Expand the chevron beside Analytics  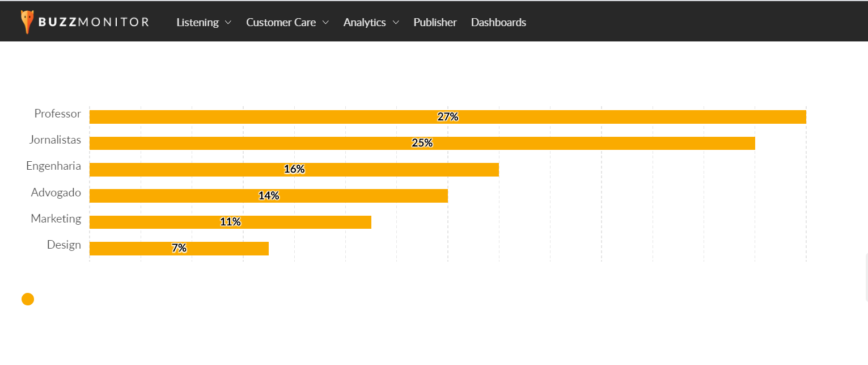click(396, 23)
